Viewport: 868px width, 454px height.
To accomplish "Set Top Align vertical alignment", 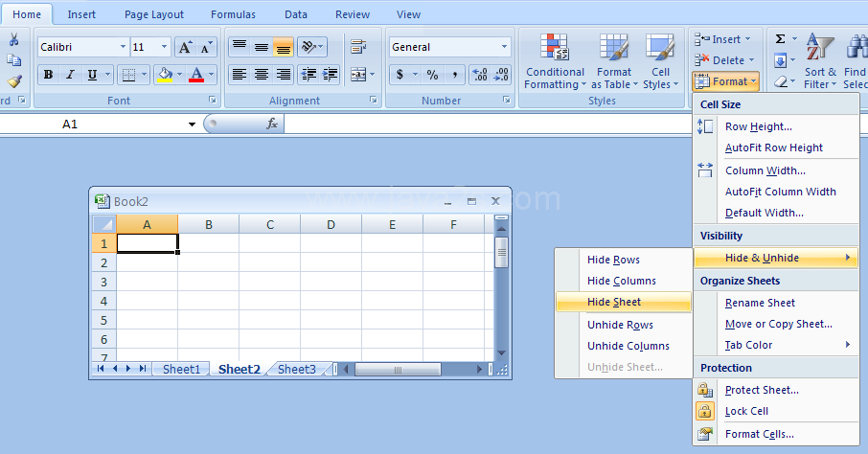I will [x=240, y=47].
